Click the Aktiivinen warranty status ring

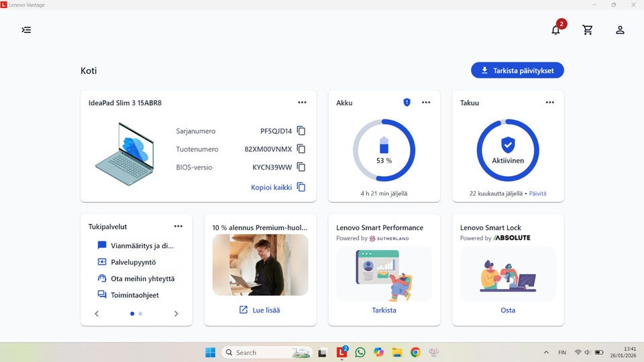pos(508,150)
